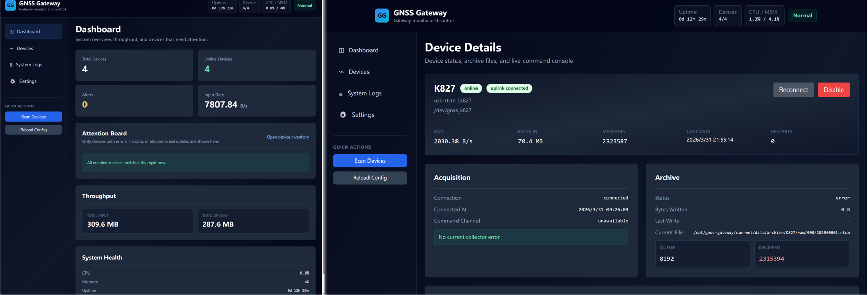The image size is (868, 295).
Task: Click the Total Input 309.6 MB tile
Action: pyautogui.click(x=138, y=221)
